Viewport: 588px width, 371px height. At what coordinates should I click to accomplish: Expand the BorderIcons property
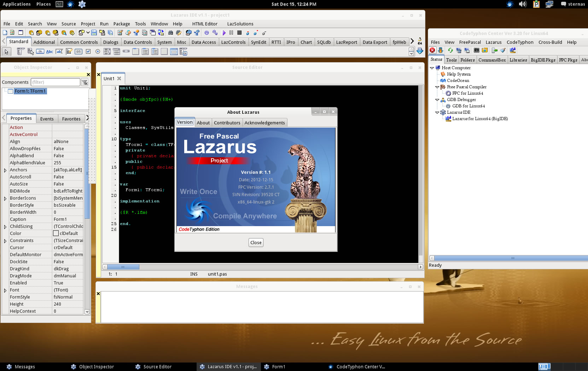pos(5,199)
